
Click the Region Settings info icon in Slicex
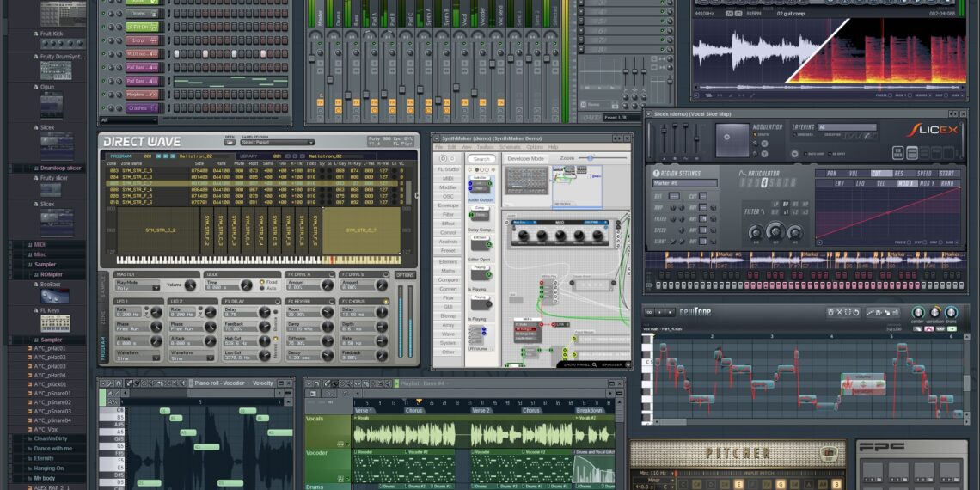(x=657, y=172)
